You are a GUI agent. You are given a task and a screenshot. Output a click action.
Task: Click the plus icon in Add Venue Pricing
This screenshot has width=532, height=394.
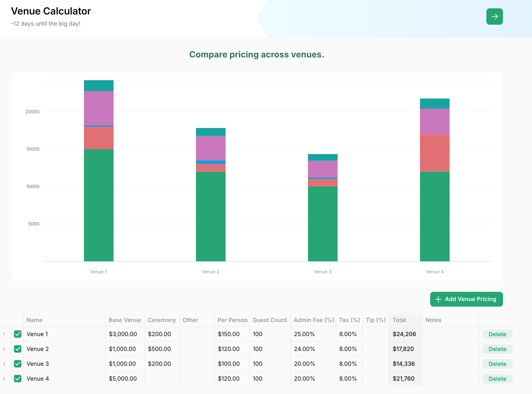(438, 299)
